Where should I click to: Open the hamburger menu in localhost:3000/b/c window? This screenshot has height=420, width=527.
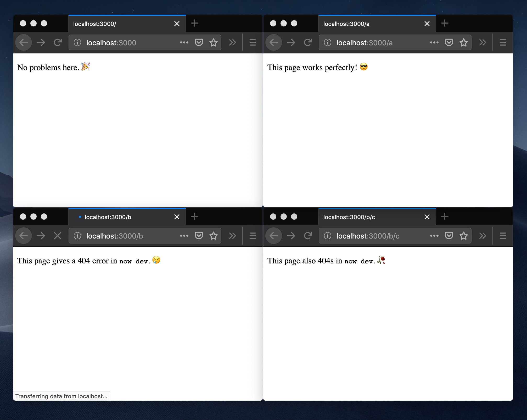pyautogui.click(x=502, y=236)
